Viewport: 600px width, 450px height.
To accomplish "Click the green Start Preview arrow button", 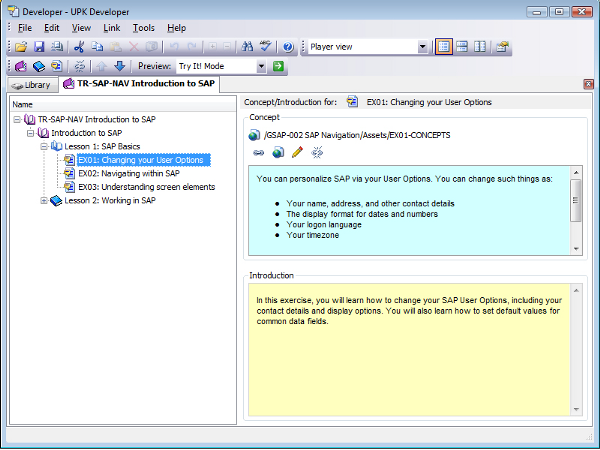I will 278,66.
